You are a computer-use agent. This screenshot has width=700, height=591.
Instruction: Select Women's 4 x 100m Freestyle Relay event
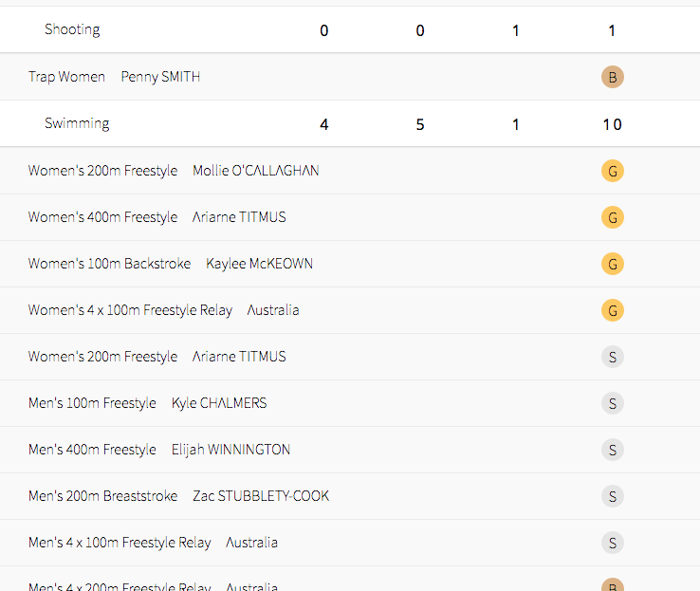point(130,310)
